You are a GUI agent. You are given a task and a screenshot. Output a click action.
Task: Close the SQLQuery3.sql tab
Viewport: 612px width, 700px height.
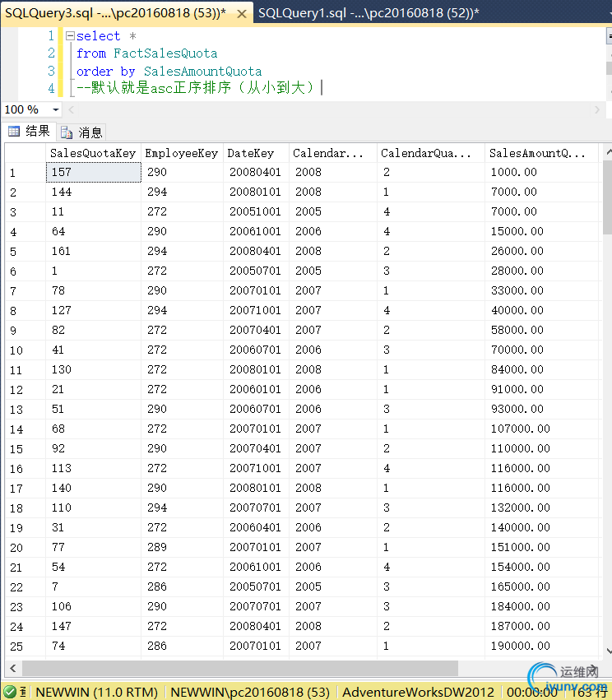pos(242,14)
